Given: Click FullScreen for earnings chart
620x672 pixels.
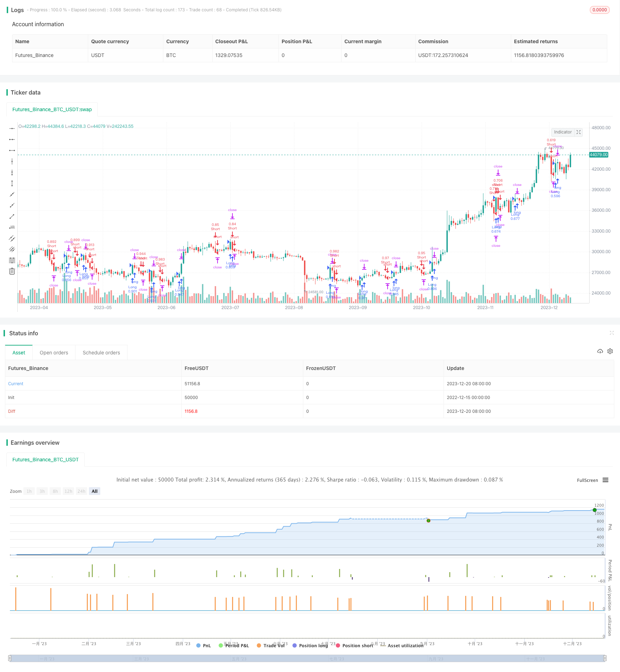Looking at the screenshot, I should pyautogui.click(x=587, y=480).
